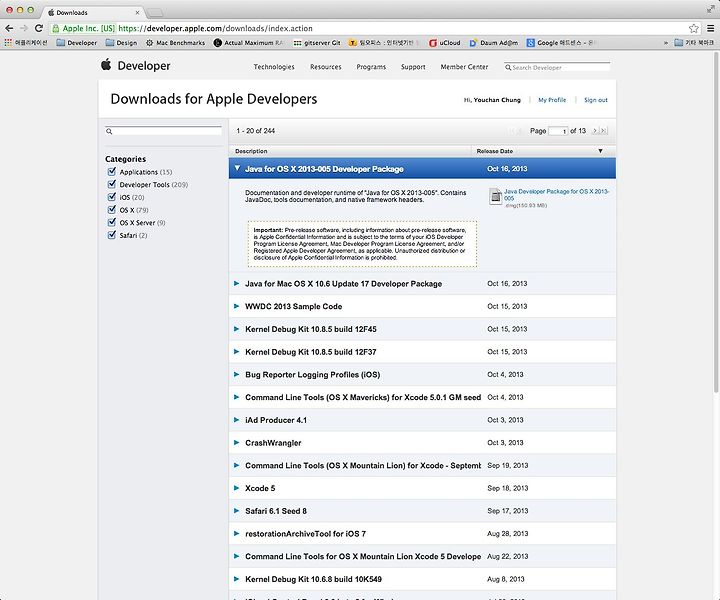Click the green lock site info icon
This screenshot has width=720, height=600.
(x=56, y=28)
